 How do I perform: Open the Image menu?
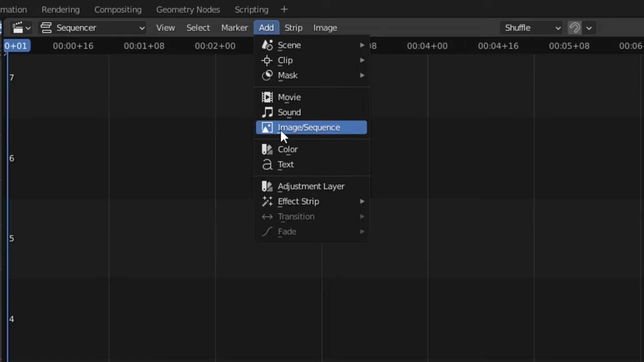tap(325, 28)
